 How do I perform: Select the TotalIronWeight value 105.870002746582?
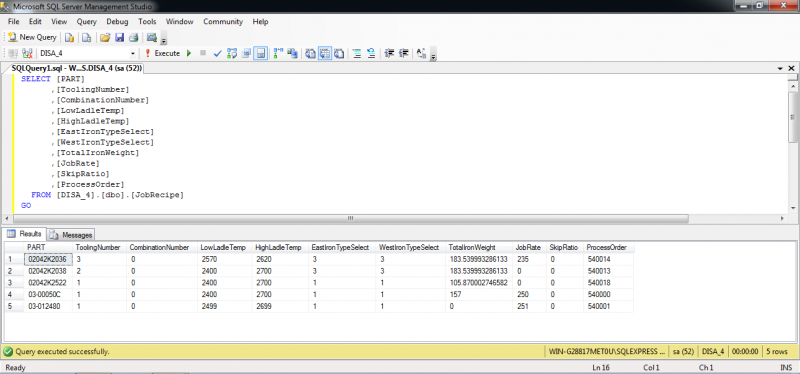pos(480,283)
